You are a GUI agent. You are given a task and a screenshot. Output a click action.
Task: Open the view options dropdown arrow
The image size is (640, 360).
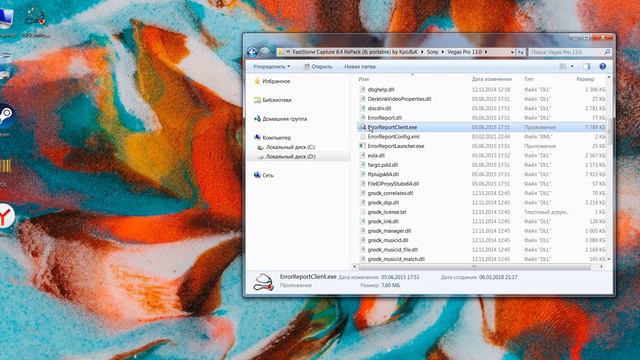[x=572, y=67]
